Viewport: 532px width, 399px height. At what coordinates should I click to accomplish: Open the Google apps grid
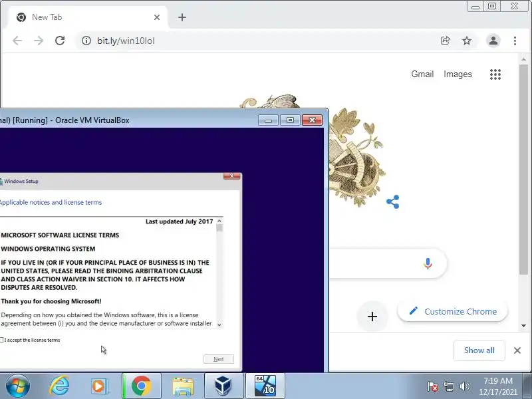point(495,74)
